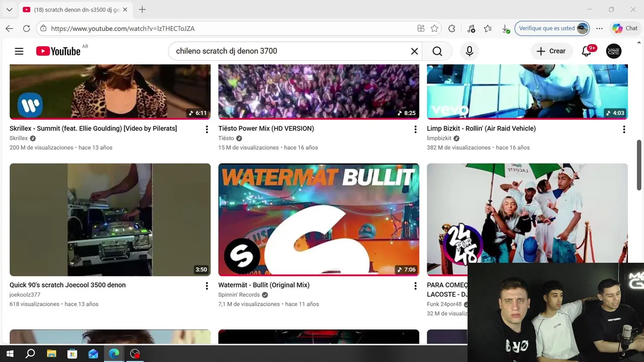This screenshot has width=644, height=362.
Task: Open Outlook mail from the taskbar
Action: tap(93, 353)
